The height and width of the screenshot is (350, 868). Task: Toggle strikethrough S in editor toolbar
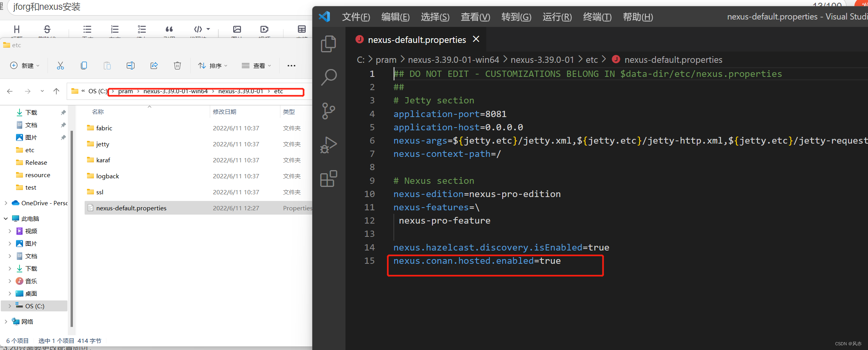47,29
